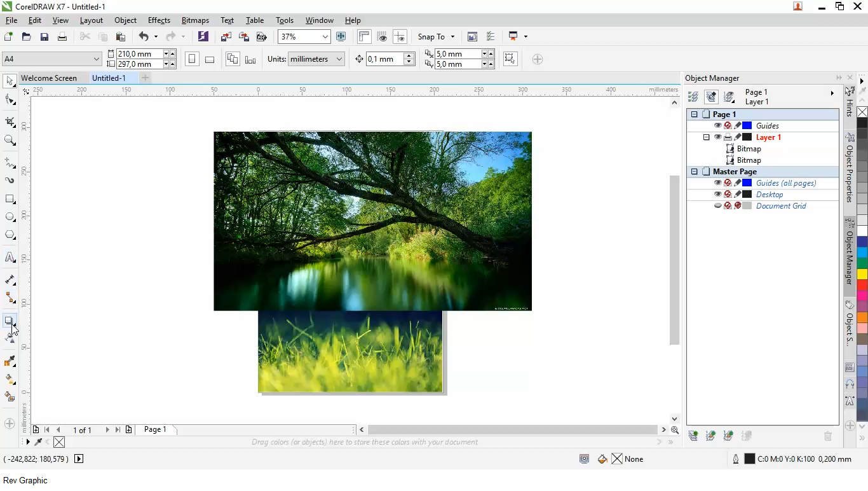The image size is (868, 491).
Task: Click Publish to PDF icon
Action: (261, 37)
